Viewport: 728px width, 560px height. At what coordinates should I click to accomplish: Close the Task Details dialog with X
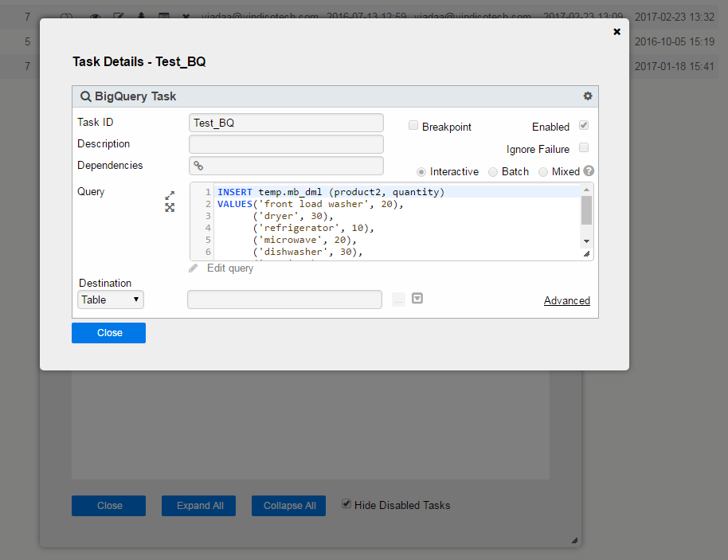tap(616, 32)
